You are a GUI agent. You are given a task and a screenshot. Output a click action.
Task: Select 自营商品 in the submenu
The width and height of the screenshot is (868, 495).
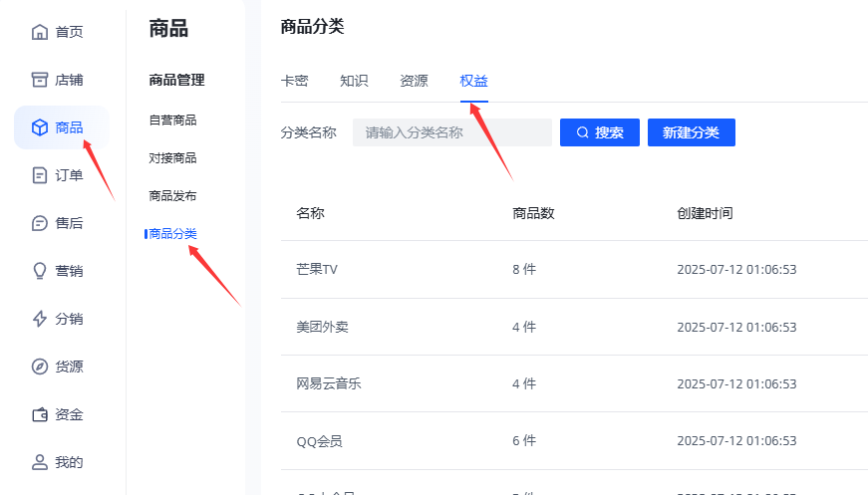point(172,121)
